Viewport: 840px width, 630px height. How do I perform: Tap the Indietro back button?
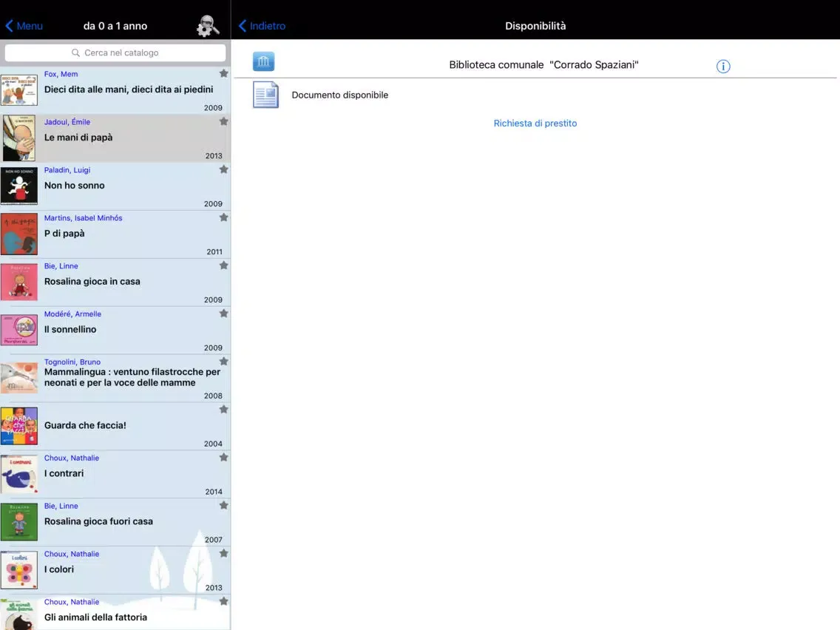tap(262, 26)
